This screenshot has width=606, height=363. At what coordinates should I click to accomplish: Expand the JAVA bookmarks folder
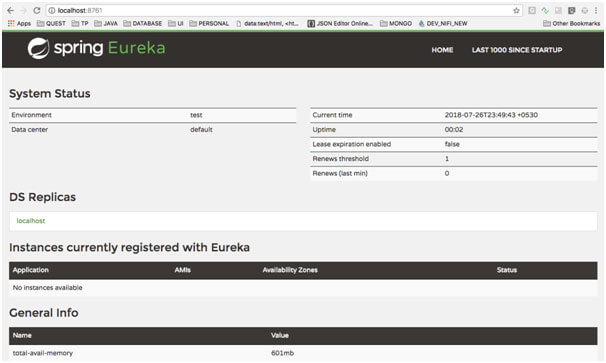(106, 24)
